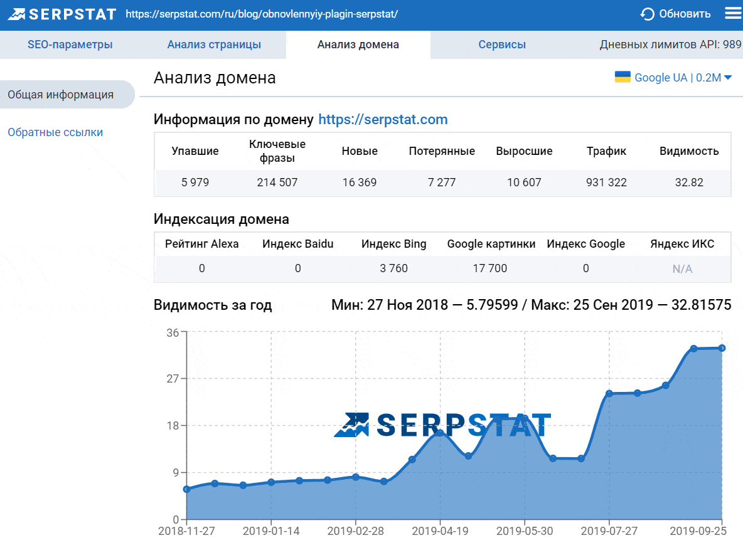The image size is (743, 560).
Task: Expand the Google UA database dropdown arrow
Action: click(728, 78)
